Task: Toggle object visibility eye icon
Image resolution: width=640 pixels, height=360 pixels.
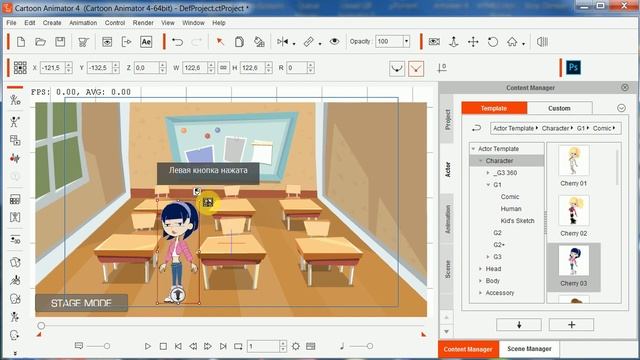Action: coord(334,42)
